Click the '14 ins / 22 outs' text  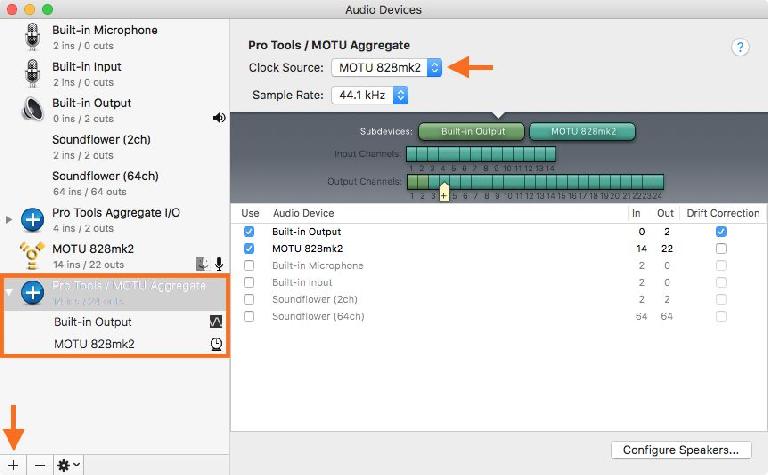(x=89, y=265)
